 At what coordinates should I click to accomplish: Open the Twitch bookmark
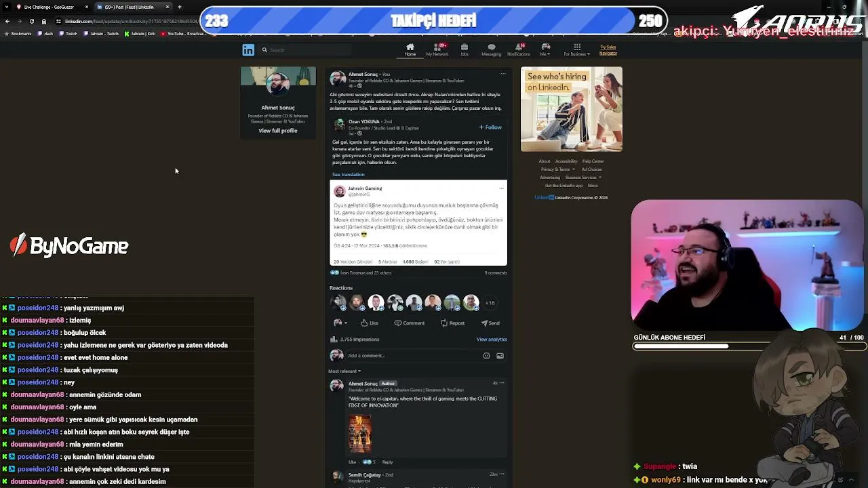click(68, 33)
